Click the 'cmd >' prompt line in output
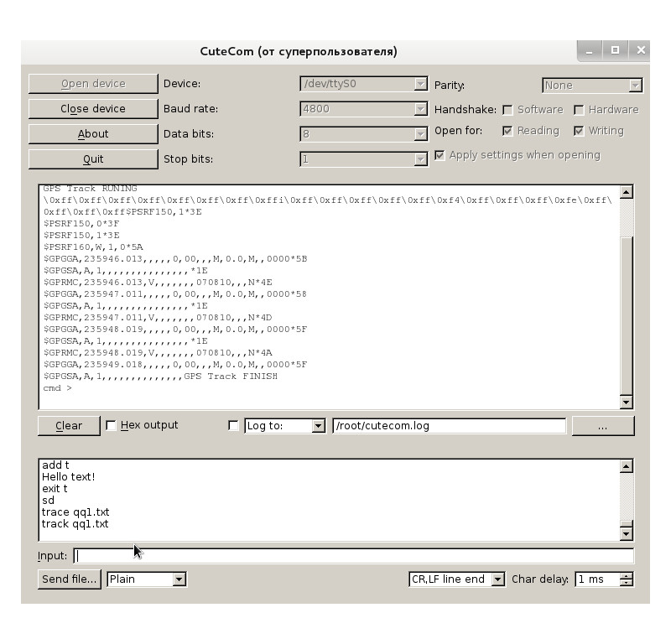This screenshot has width=671, height=644. (x=57, y=388)
